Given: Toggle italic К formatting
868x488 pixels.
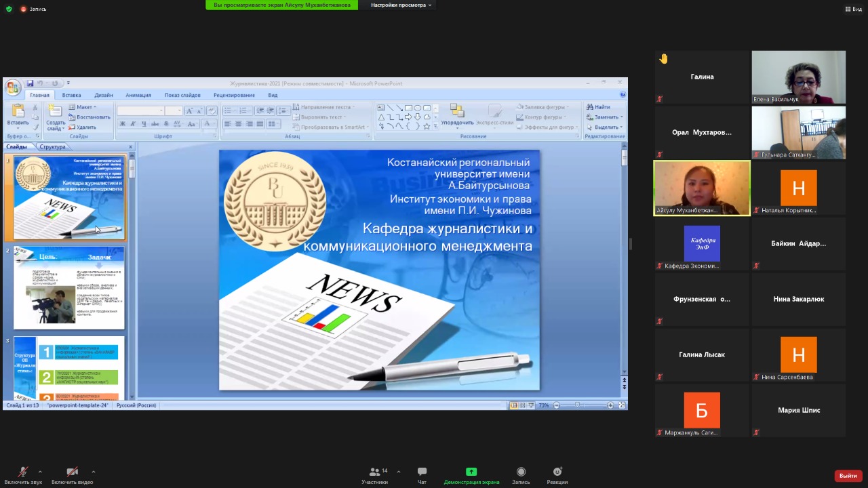Looking at the screenshot, I should coord(133,124).
